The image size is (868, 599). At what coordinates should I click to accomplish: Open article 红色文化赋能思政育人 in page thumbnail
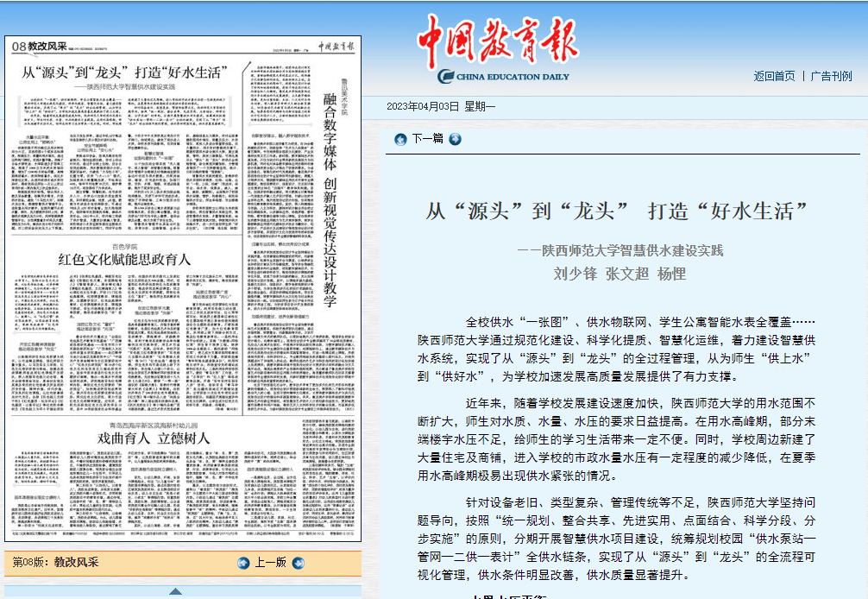124,259
